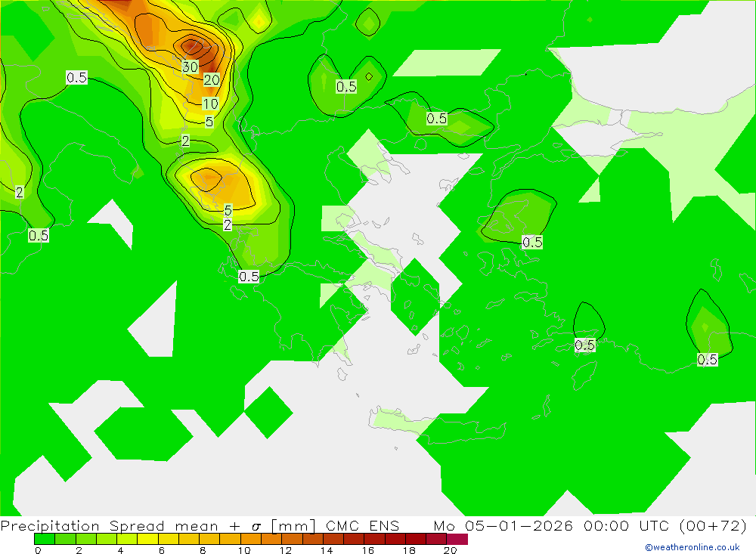Click the crimson last legend swatch
Image resolution: width=756 pixels, height=554 pixels.
[457, 539]
